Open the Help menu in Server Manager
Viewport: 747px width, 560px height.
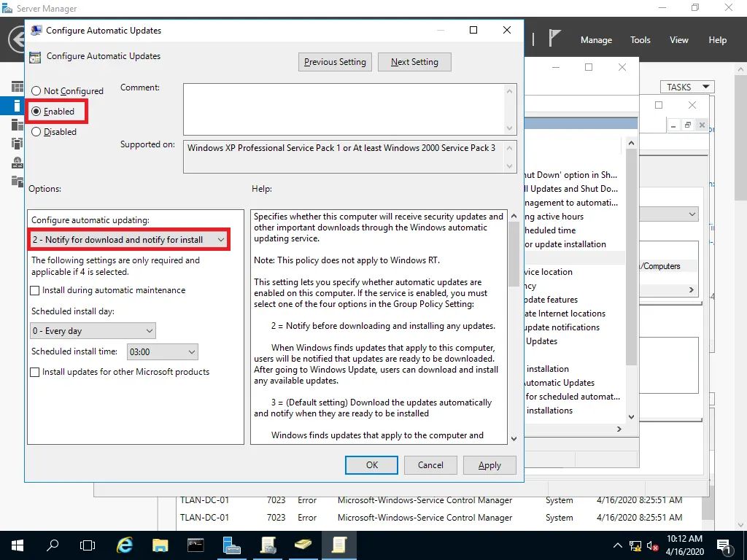(718, 40)
